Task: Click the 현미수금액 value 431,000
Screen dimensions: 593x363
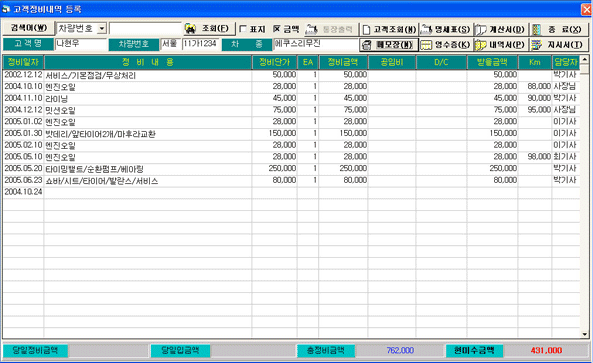Action: (546, 351)
